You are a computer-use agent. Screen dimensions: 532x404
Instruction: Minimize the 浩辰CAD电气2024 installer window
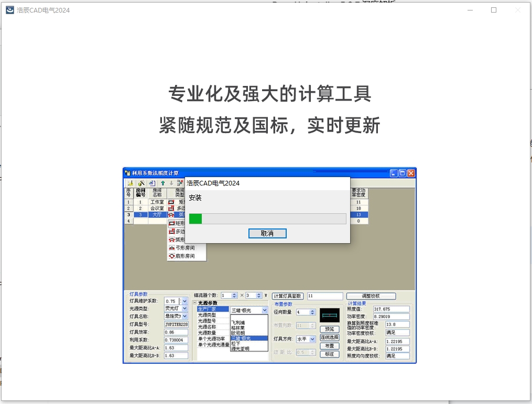470,10
